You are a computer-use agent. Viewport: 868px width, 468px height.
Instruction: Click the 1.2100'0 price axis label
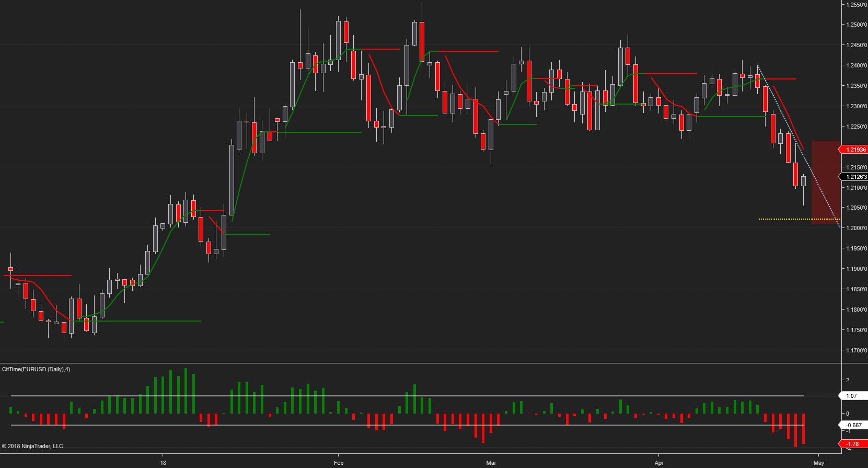click(x=857, y=188)
